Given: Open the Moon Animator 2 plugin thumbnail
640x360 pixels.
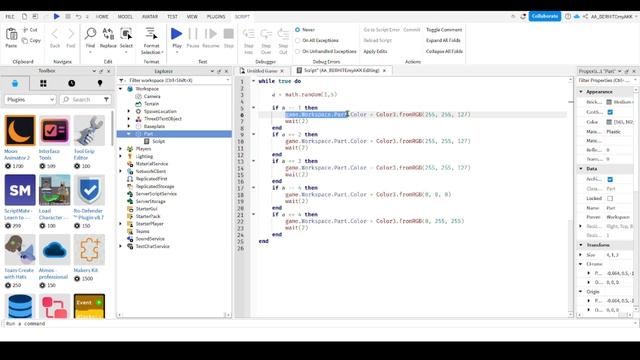Looking at the screenshot, I should pyautogui.click(x=20, y=131).
